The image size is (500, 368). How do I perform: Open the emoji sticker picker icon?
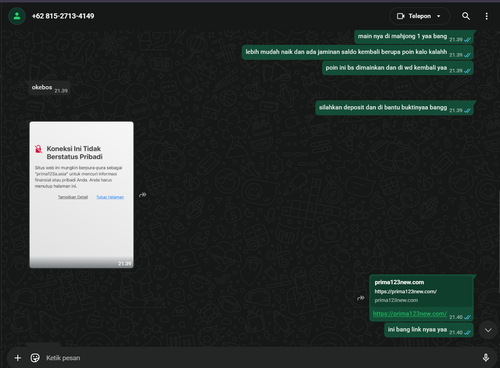[35, 358]
